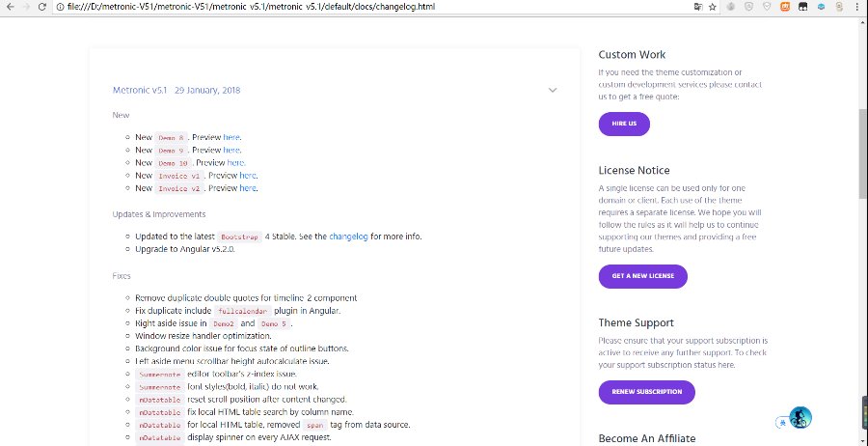Open the Chrome three-dot menu
The image size is (868, 446).
point(859,7)
